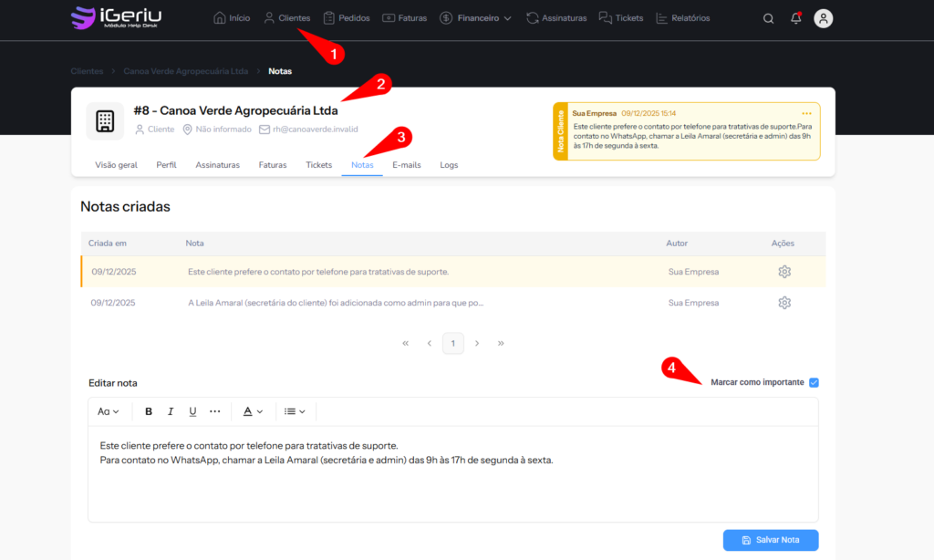This screenshot has height=560, width=934.
Task: Click gear icon for first note row
Action: [x=784, y=272]
